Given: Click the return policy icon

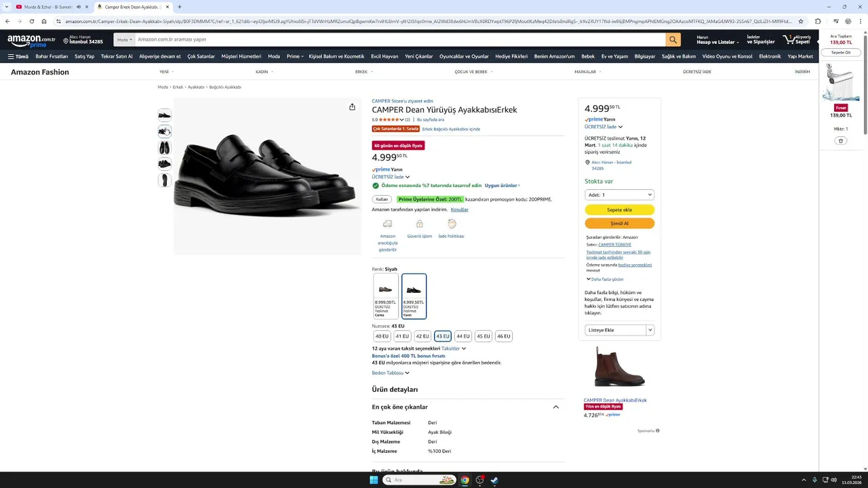Looking at the screenshot, I should click(452, 224).
